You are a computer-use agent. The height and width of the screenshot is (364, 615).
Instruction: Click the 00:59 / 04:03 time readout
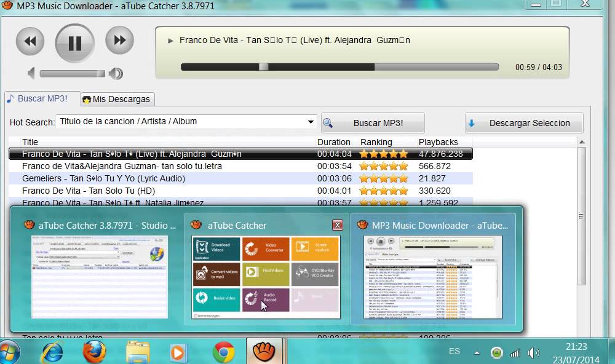(x=539, y=67)
